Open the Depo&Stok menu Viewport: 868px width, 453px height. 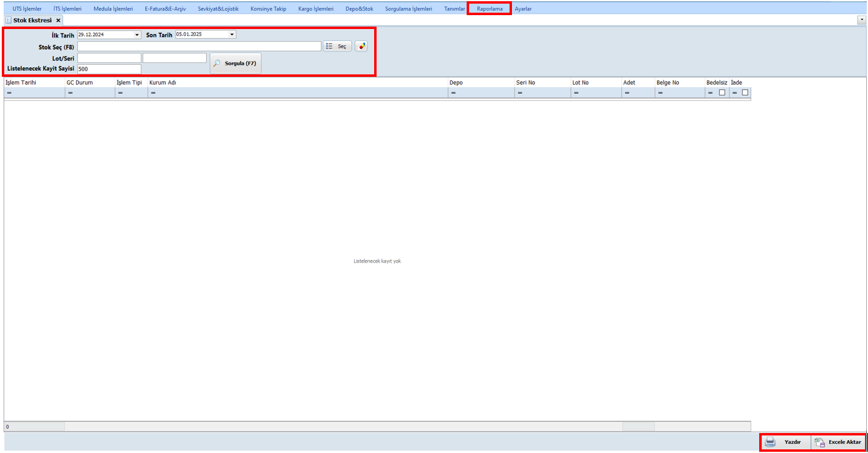(x=359, y=8)
